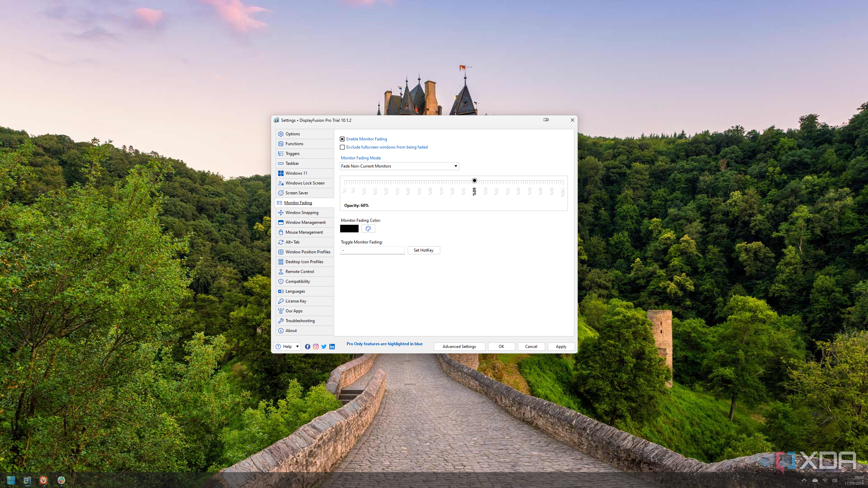Click the black Monitor Fading Color swatch

(x=349, y=229)
